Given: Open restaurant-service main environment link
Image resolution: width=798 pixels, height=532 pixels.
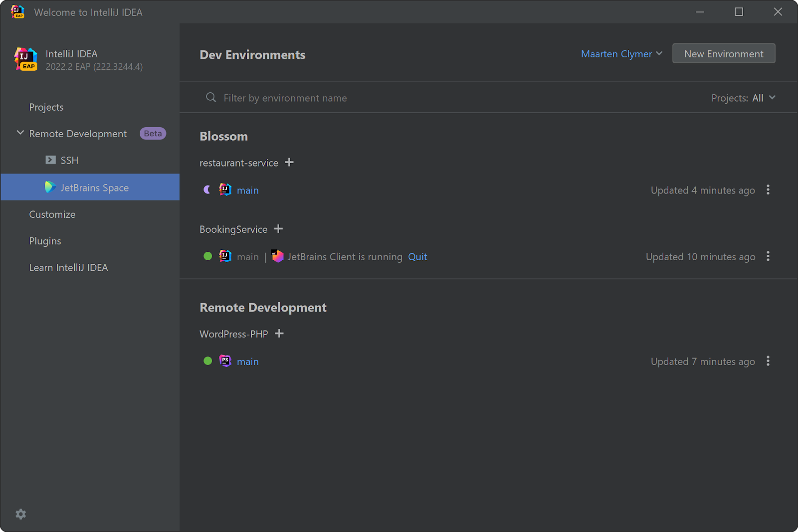Looking at the screenshot, I should (x=248, y=190).
